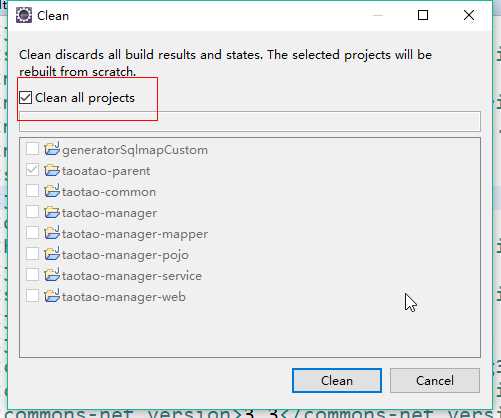The image size is (501, 418).
Task: Tick the taotao-manager-mapper checkbox
Action: pos(32,233)
